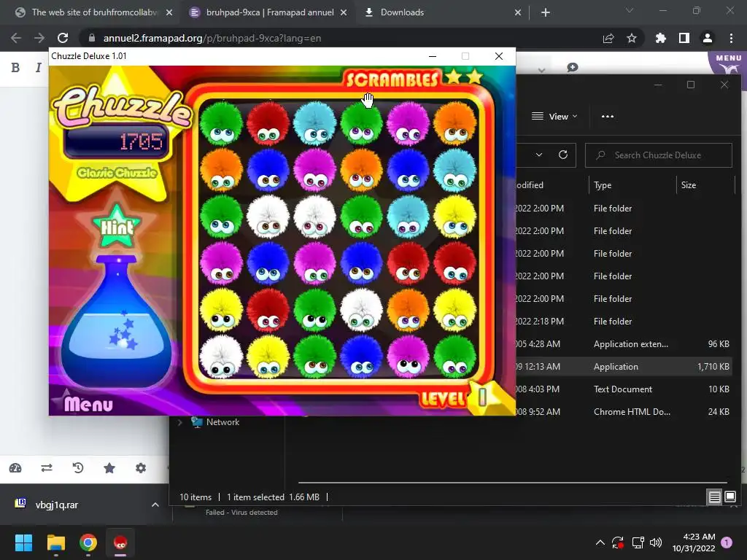Expand the Network tree node
747x560 pixels.
180,422
